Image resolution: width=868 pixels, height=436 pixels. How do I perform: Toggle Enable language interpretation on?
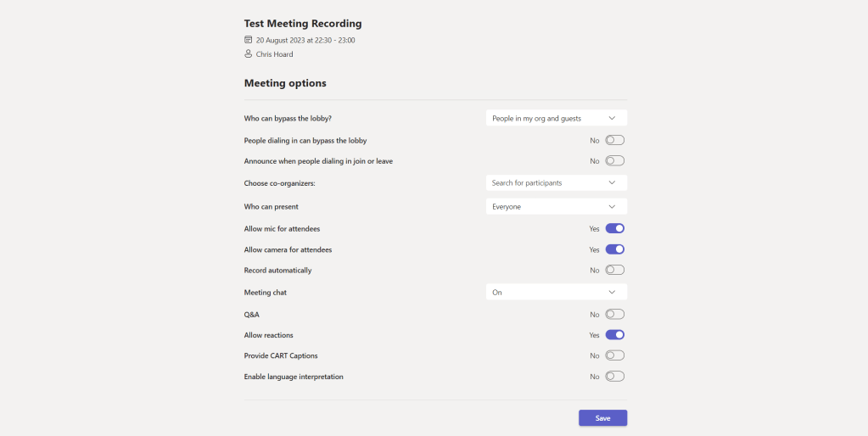(x=614, y=377)
